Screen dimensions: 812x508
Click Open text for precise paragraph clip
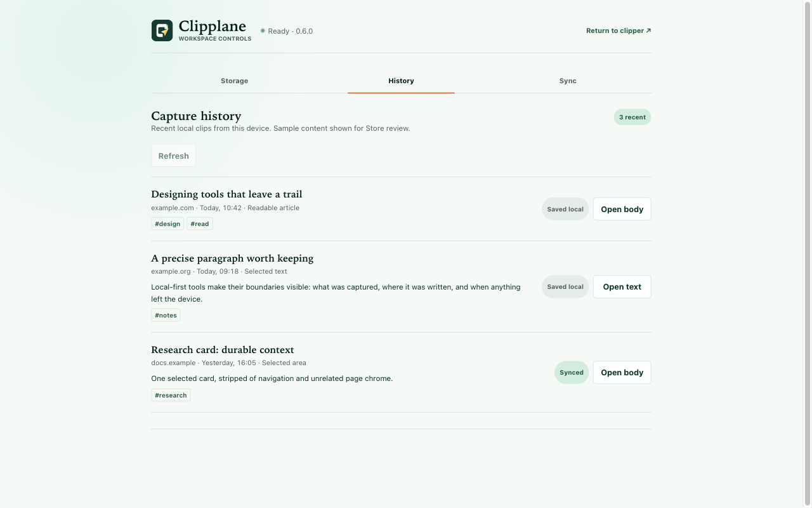coord(622,286)
